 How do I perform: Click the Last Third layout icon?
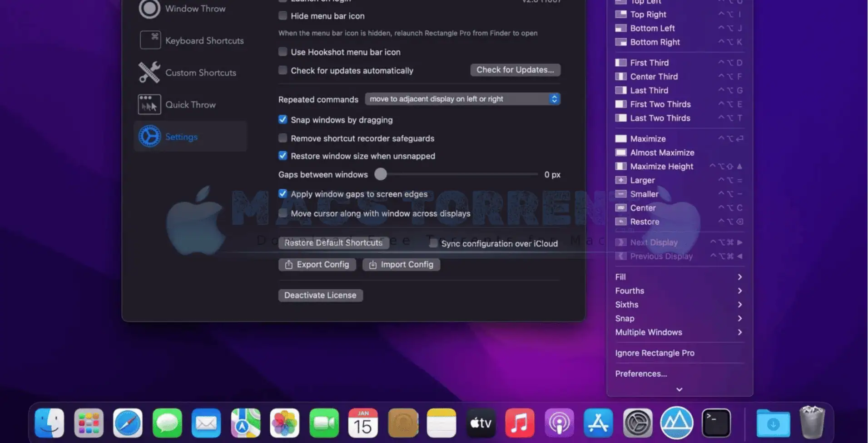point(620,90)
